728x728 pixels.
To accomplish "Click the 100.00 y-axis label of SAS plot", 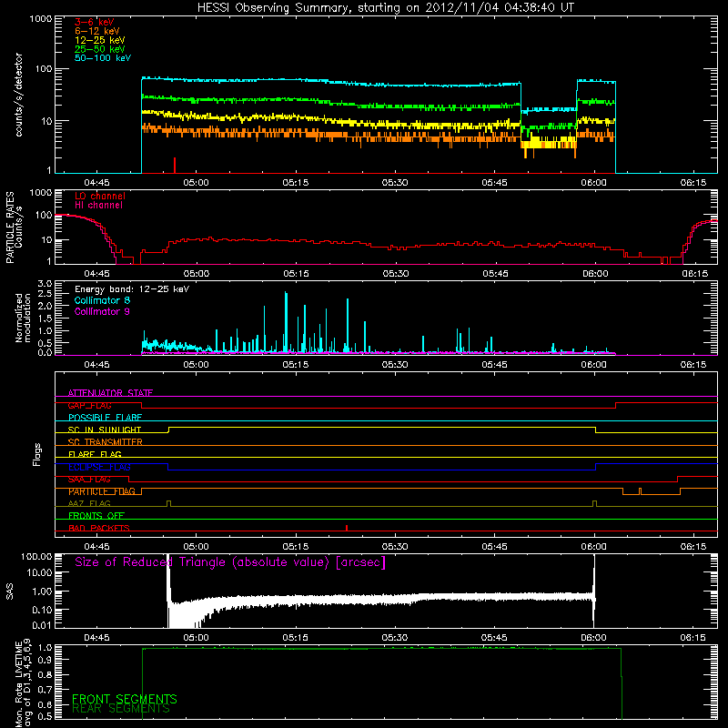I will click(x=36, y=556).
